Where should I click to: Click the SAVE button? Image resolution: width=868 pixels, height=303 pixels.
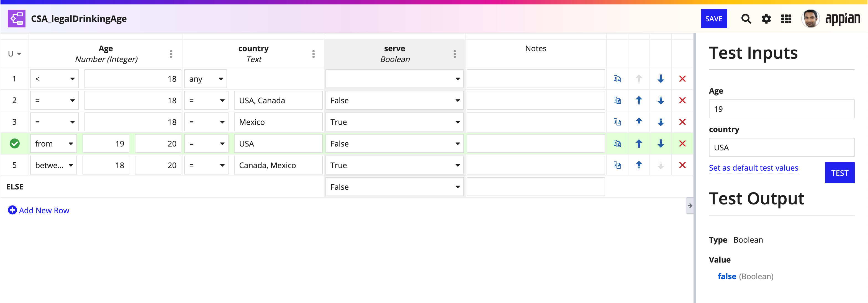point(714,19)
